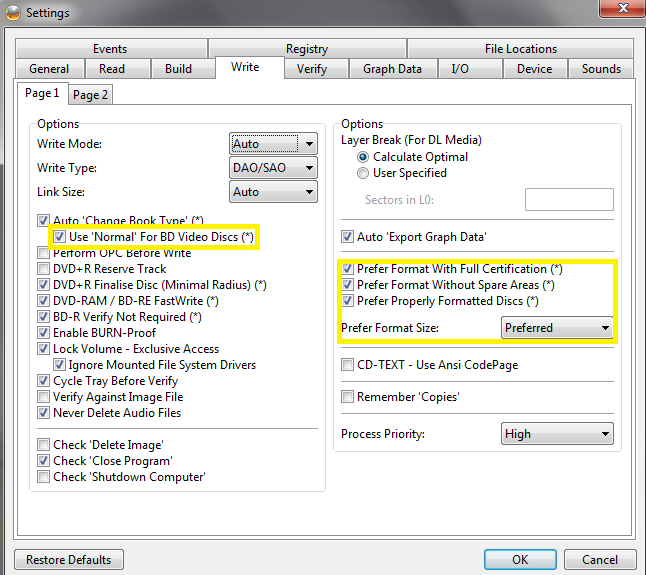Open the Write Mode dropdown

tap(273, 144)
